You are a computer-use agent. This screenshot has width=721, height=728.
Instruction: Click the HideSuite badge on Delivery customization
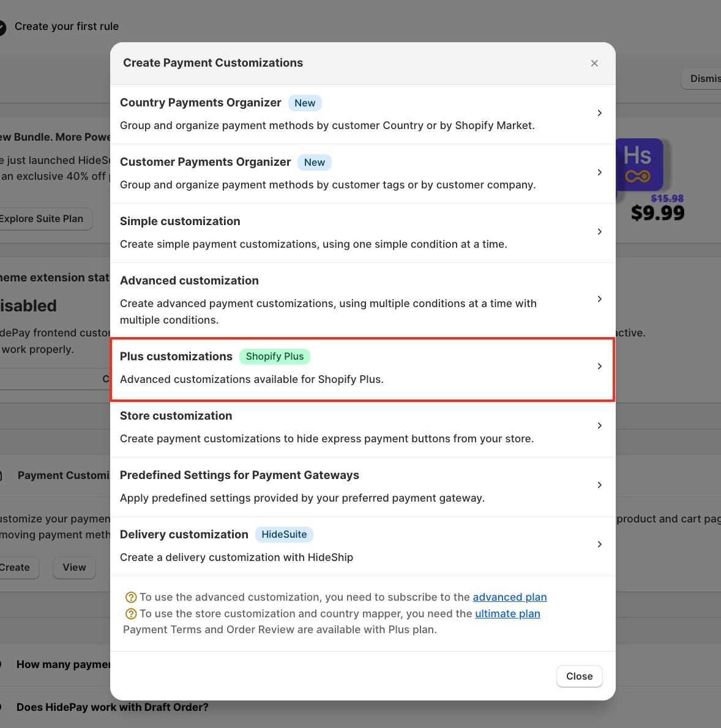tap(284, 535)
